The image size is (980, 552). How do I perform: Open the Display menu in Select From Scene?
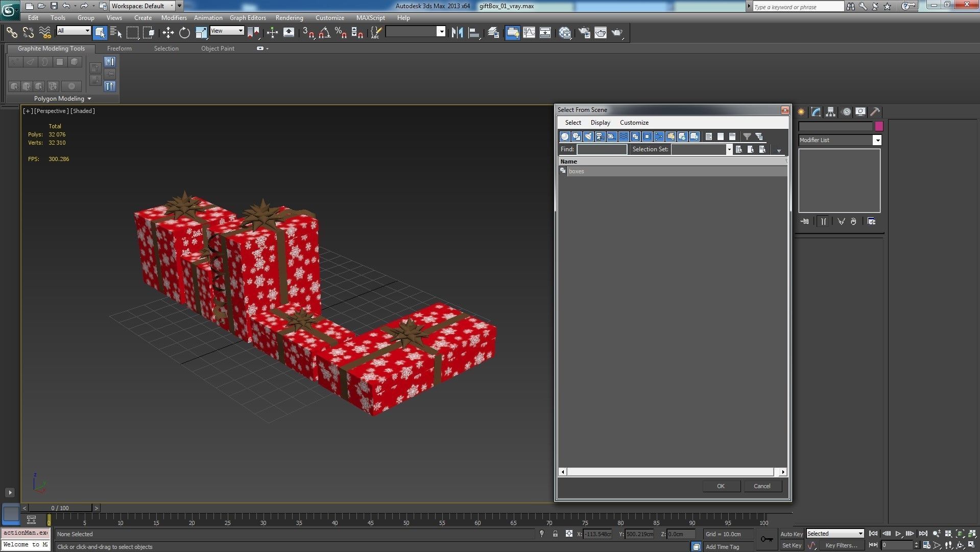(x=600, y=123)
